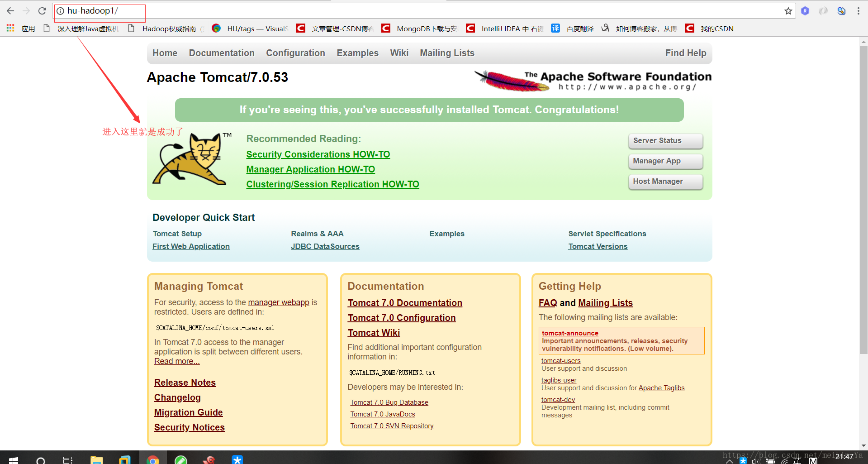Click the page scrollbar thumb
Screen dimensions: 868x464
click(x=863, y=199)
